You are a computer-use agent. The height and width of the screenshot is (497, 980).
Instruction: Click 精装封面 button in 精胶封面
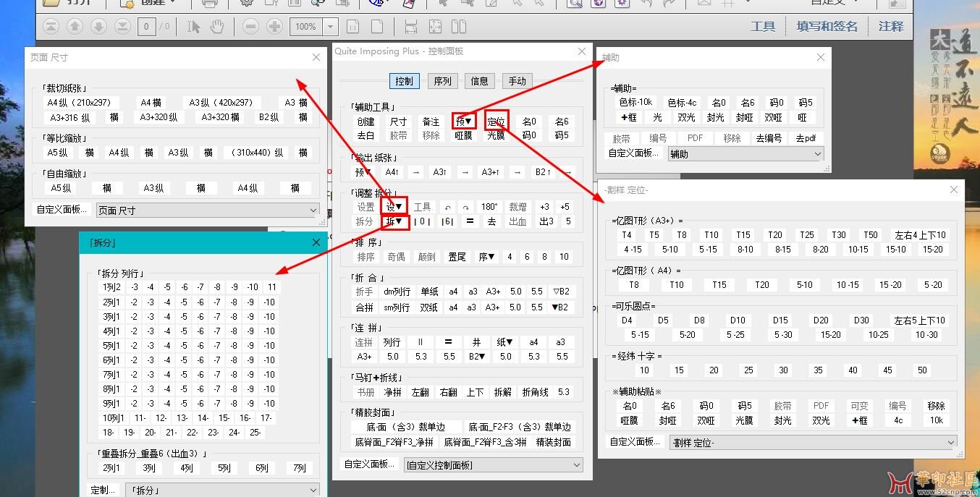coord(554,442)
